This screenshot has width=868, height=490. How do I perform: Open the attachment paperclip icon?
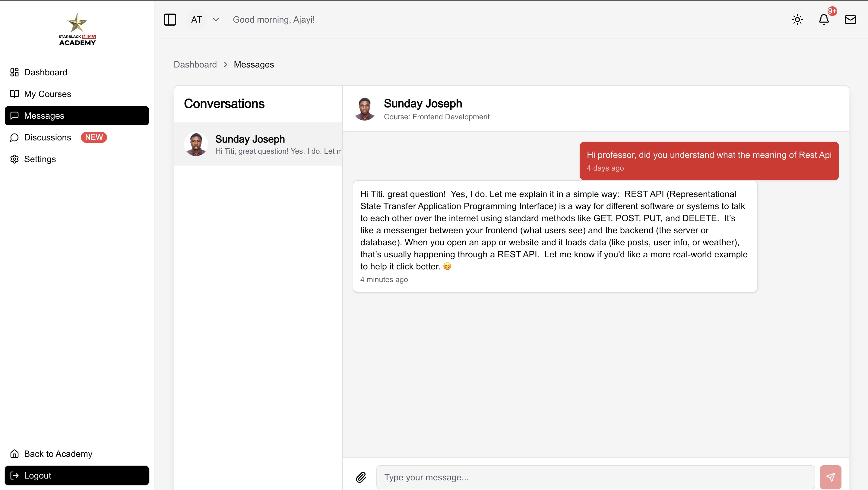tap(361, 477)
